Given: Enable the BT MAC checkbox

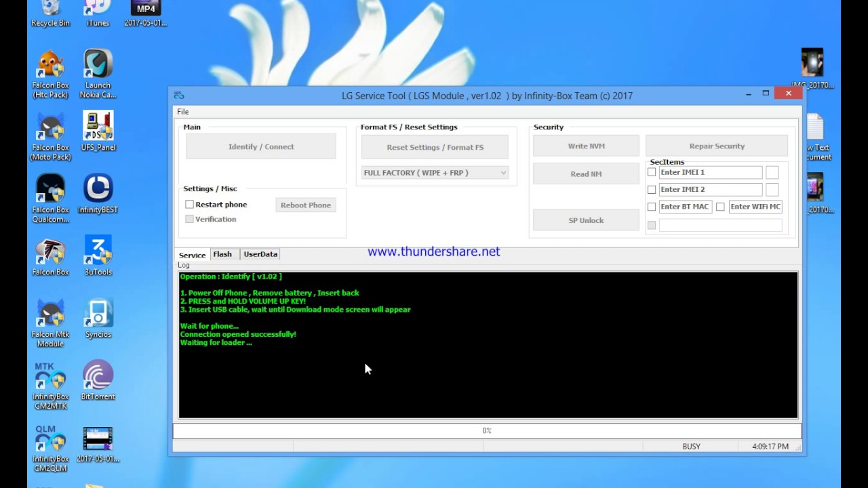Looking at the screenshot, I should pos(652,207).
